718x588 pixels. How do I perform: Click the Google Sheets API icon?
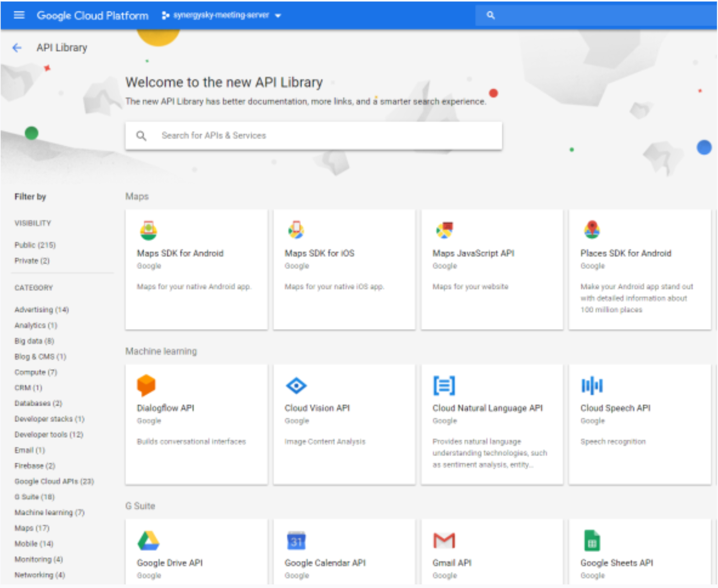click(592, 541)
